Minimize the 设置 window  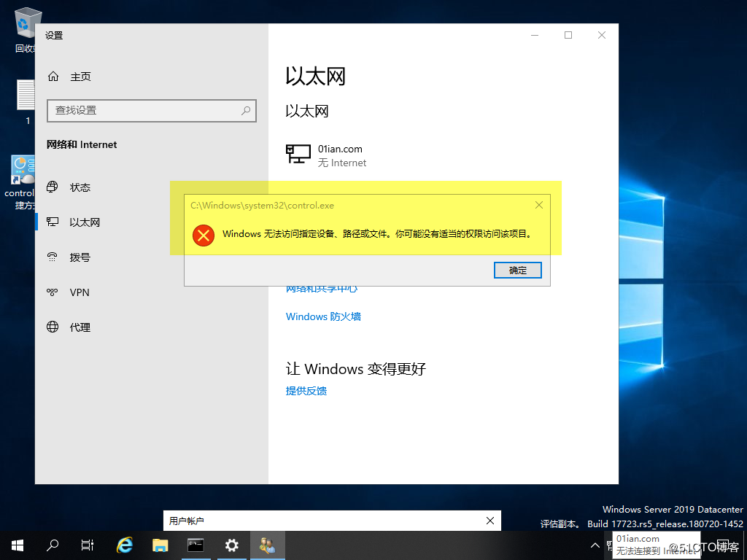(x=535, y=35)
